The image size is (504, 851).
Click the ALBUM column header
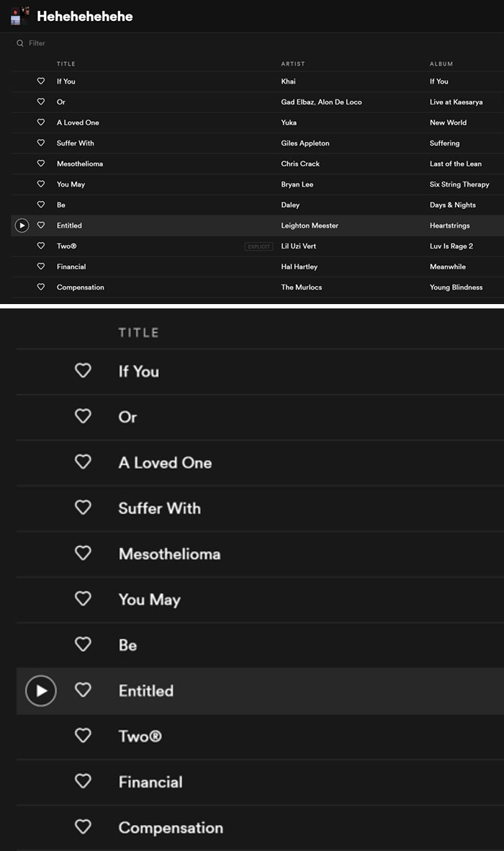441,63
